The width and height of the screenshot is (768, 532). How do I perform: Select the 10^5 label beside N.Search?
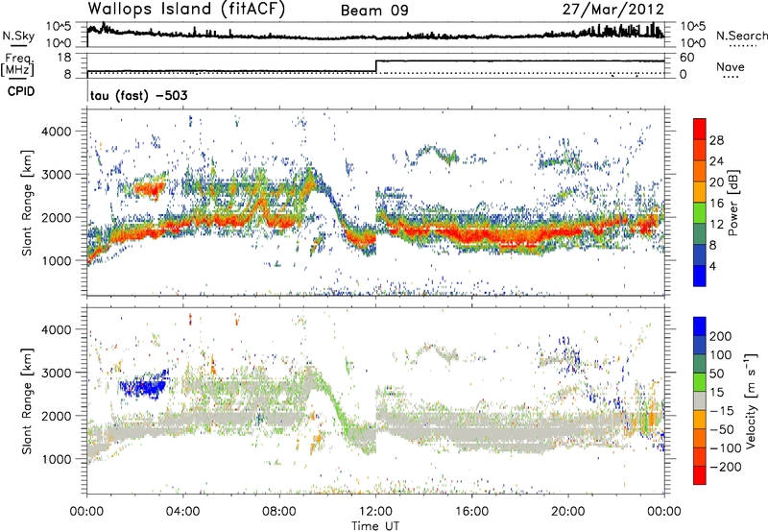click(693, 27)
